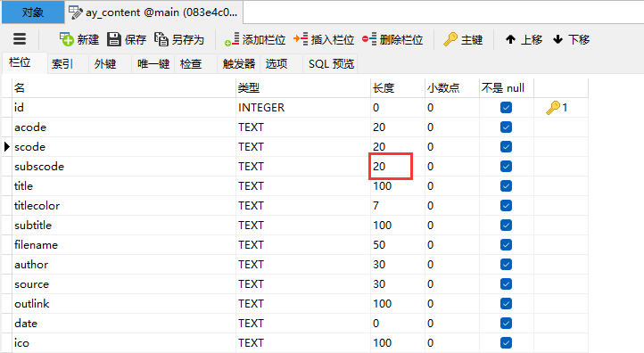644x353 pixels.
Task: Click the 删除栏位 delete field icon
Action: (368, 39)
